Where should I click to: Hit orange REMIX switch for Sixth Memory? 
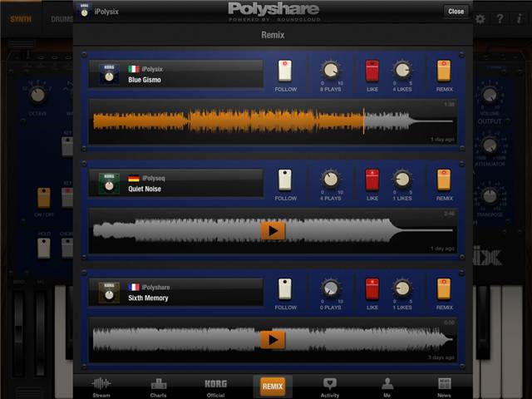tap(444, 289)
